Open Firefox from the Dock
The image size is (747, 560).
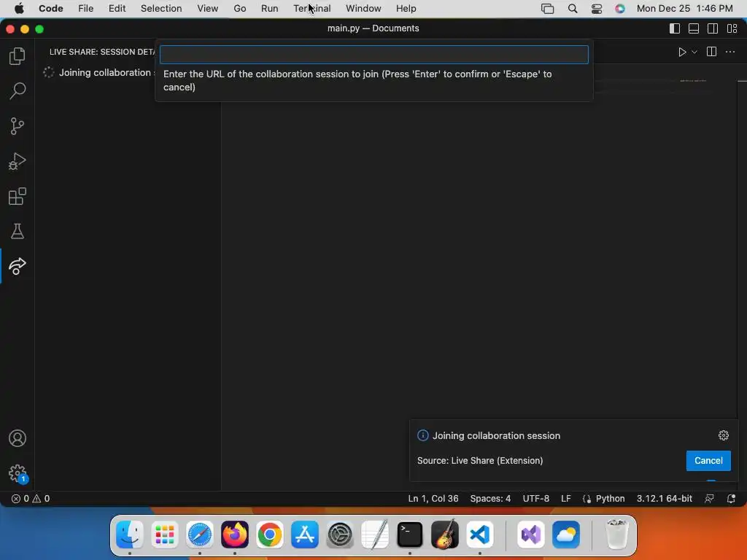pos(234,534)
